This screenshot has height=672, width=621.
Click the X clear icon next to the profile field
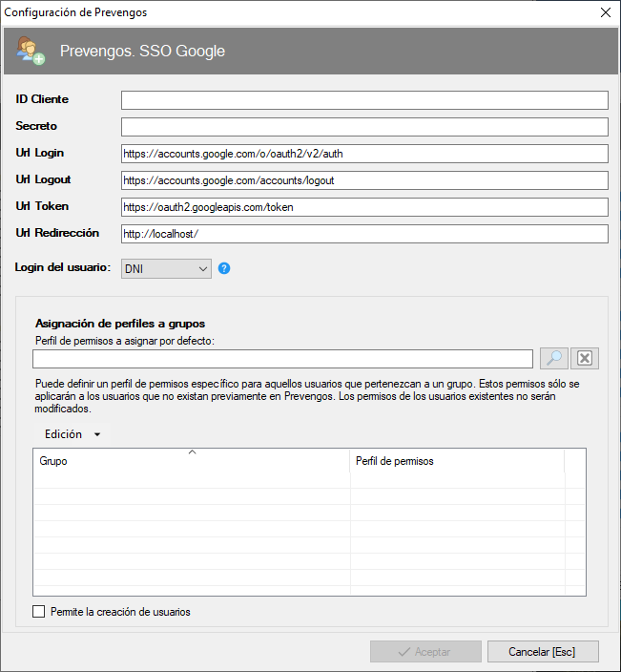pyautogui.click(x=585, y=359)
